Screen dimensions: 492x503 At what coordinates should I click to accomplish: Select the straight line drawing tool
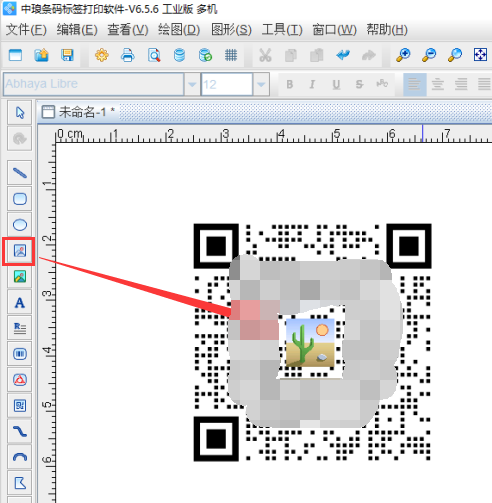coord(20,173)
